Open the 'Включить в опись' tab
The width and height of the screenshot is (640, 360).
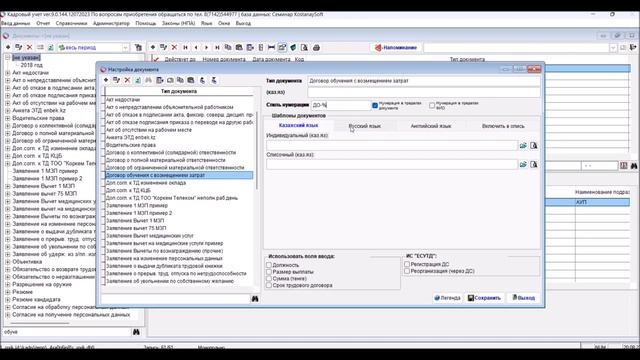(x=503, y=126)
